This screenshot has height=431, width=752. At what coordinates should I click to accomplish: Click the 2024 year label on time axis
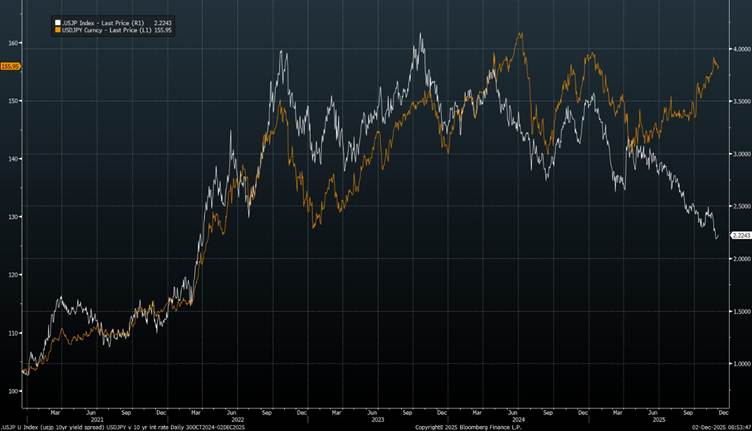tap(518, 418)
